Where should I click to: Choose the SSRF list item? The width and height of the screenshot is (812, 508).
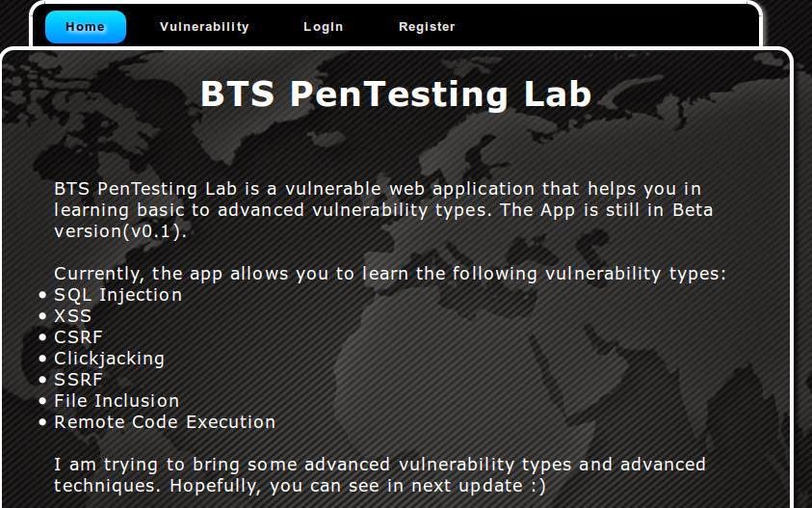(x=78, y=380)
